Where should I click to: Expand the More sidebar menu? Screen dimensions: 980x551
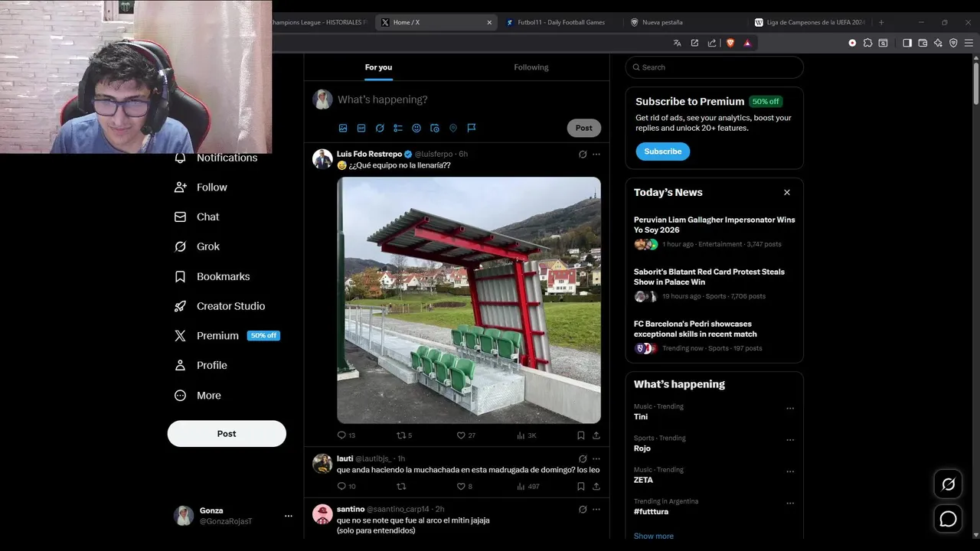click(198, 396)
